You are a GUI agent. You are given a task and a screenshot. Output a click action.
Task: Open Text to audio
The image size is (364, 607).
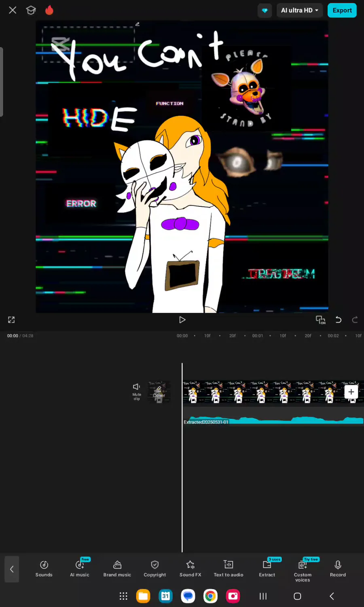point(229,569)
